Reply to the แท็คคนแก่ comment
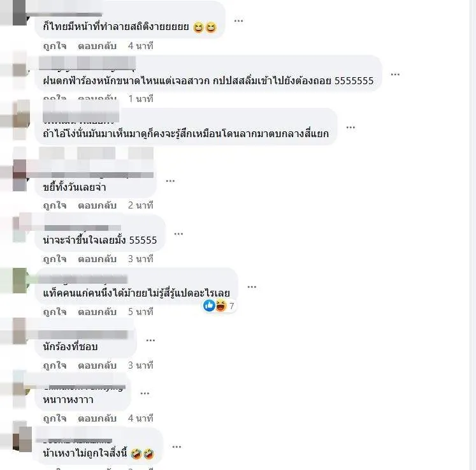 tap(97, 312)
